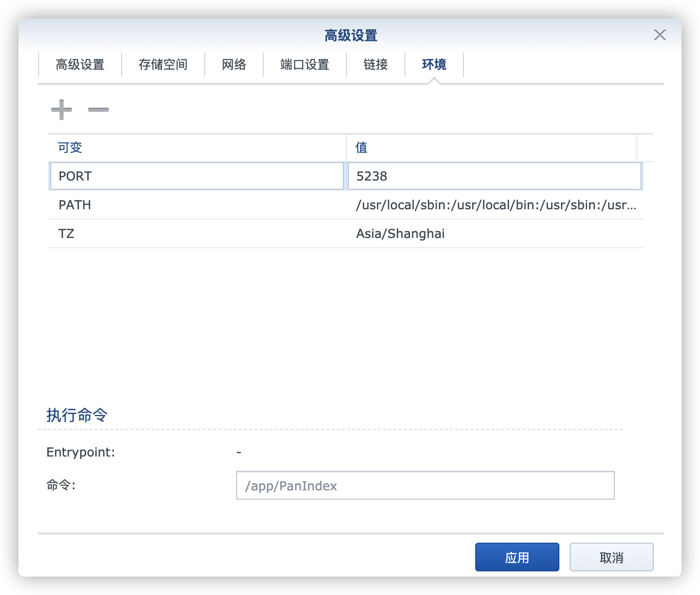Edit the PORT value 5238

pos(494,176)
